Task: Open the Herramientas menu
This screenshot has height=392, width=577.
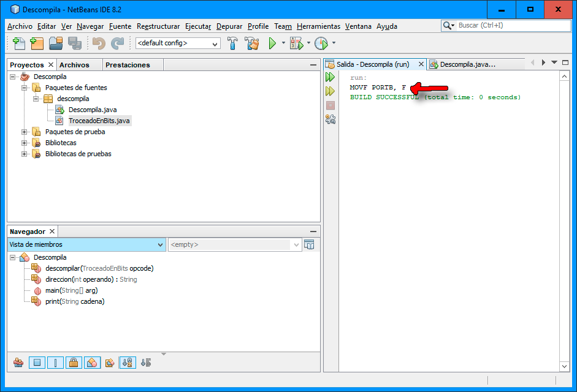Action: (x=319, y=26)
